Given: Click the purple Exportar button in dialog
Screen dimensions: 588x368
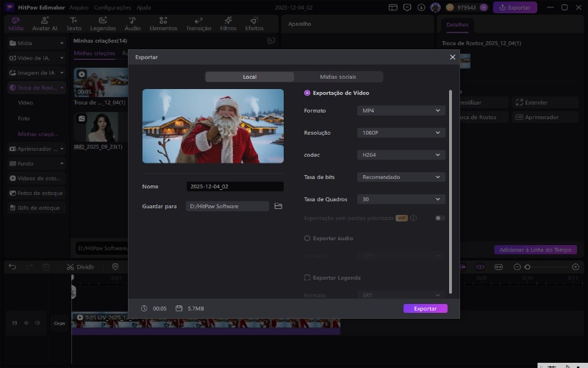Looking at the screenshot, I should [x=425, y=308].
